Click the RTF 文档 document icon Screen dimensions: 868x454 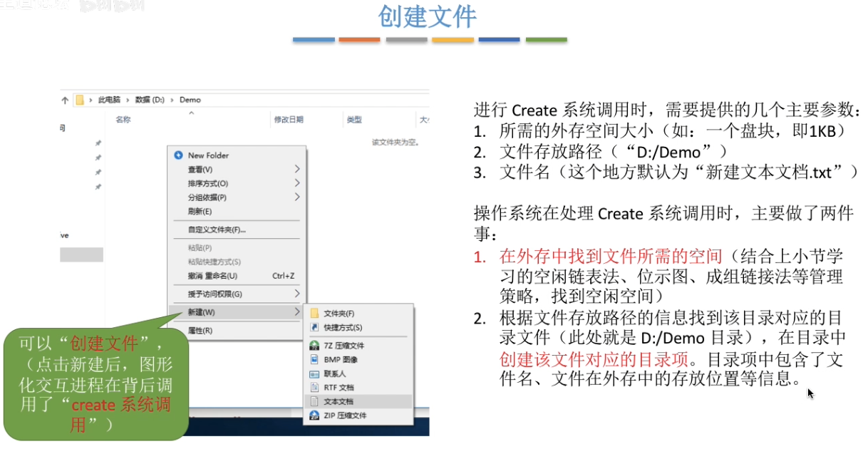click(314, 388)
